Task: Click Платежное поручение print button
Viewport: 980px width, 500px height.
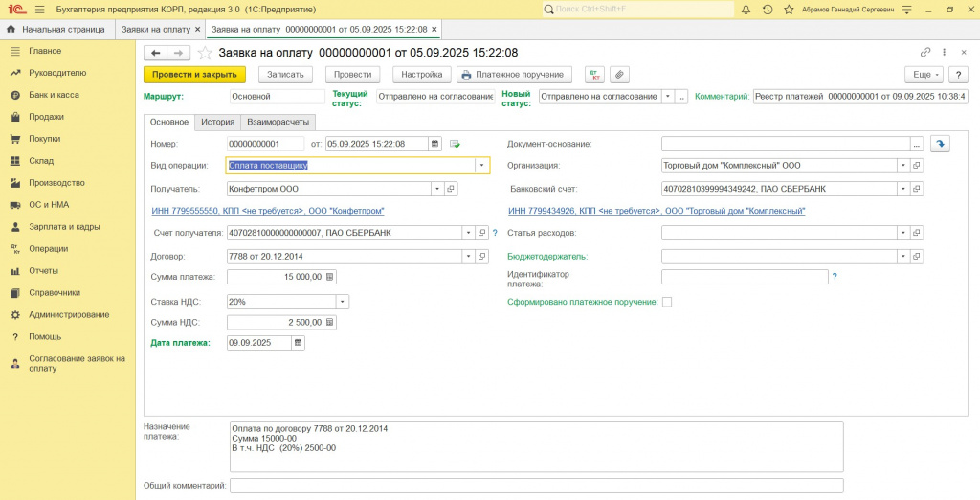Action: coord(514,75)
